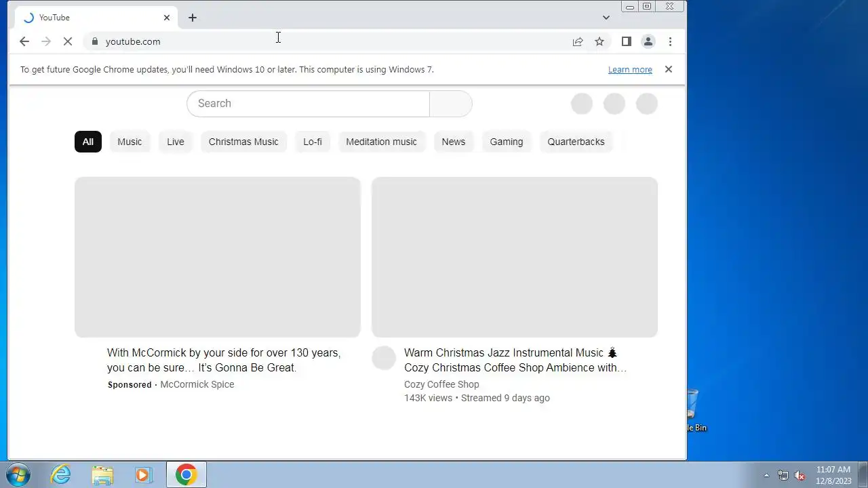Visit the Cozy Coffee Shop channel name
This screenshot has width=868, height=488.
point(441,384)
